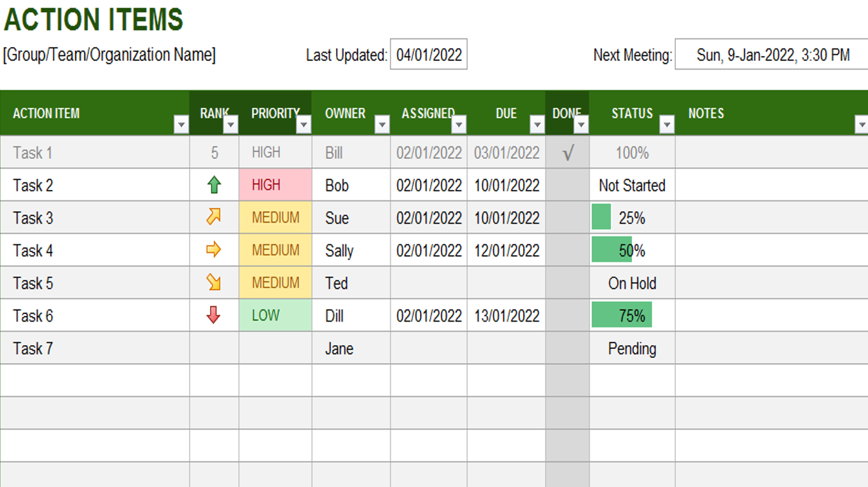Click the green LOW priority cell for Task 6
Screen dimensions: 868x487
point(276,315)
